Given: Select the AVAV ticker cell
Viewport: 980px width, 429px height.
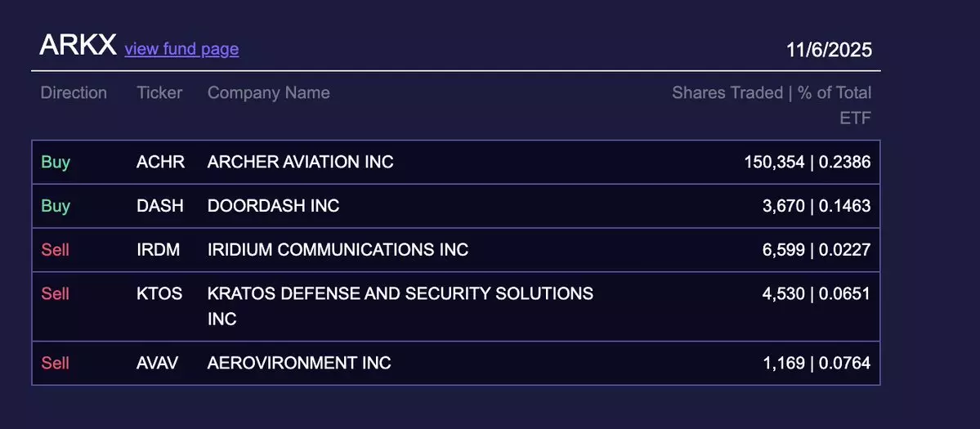Looking at the screenshot, I should click(157, 362).
